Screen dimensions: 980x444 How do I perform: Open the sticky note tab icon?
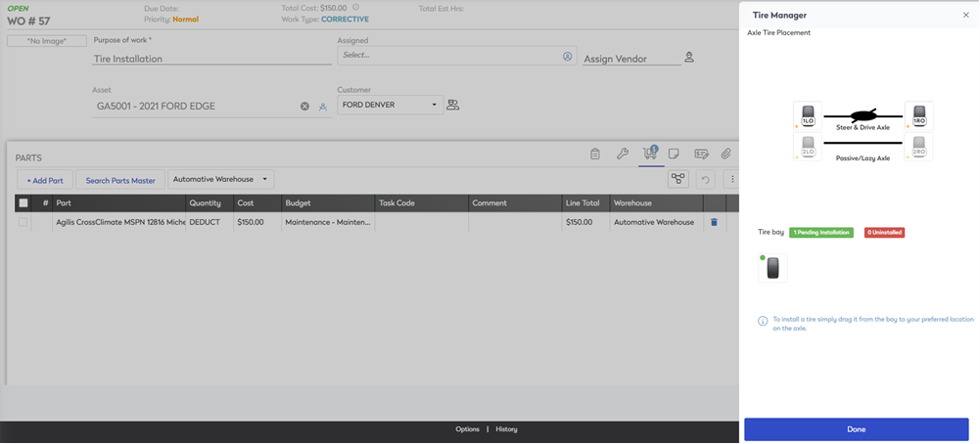[x=675, y=154]
